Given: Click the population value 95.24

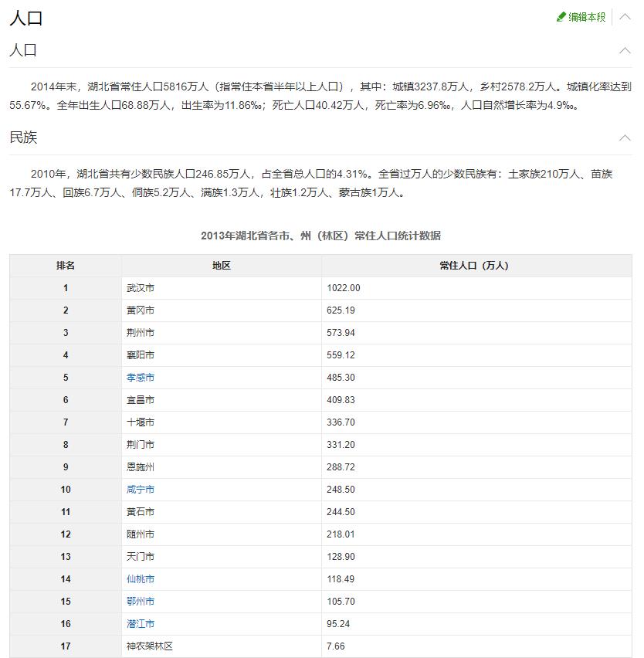Looking at the screenshot, I should [x=338, y=623].
